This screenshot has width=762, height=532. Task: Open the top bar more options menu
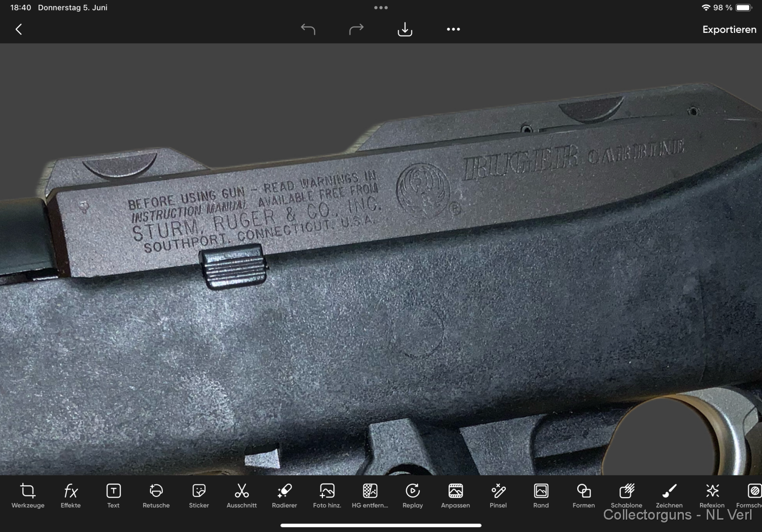[x=453, y=30]
